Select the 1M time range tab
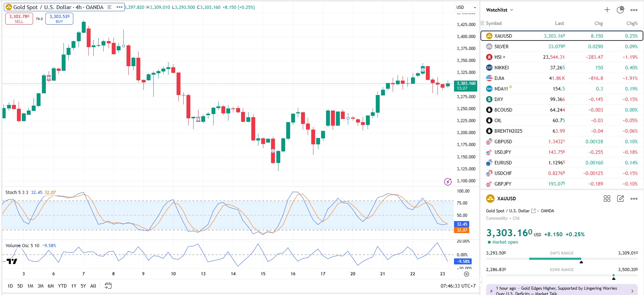644x295 pixels. click(30, 286)
